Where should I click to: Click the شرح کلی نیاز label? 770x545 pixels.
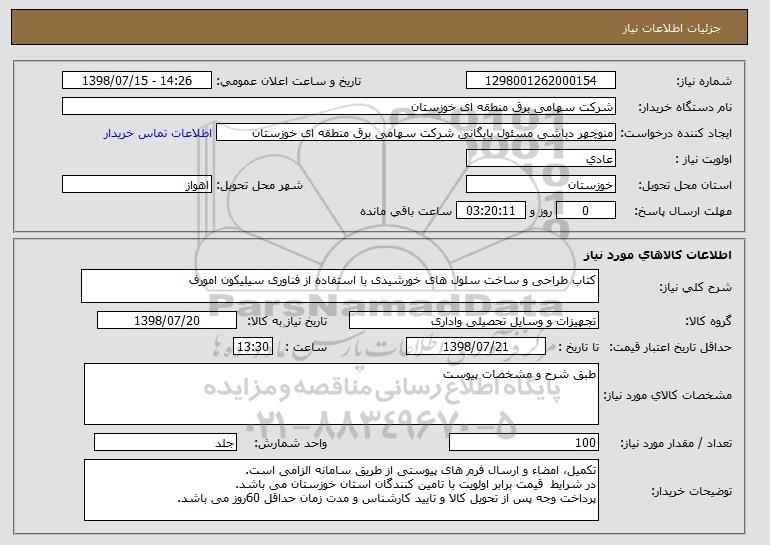click(695, 288)
